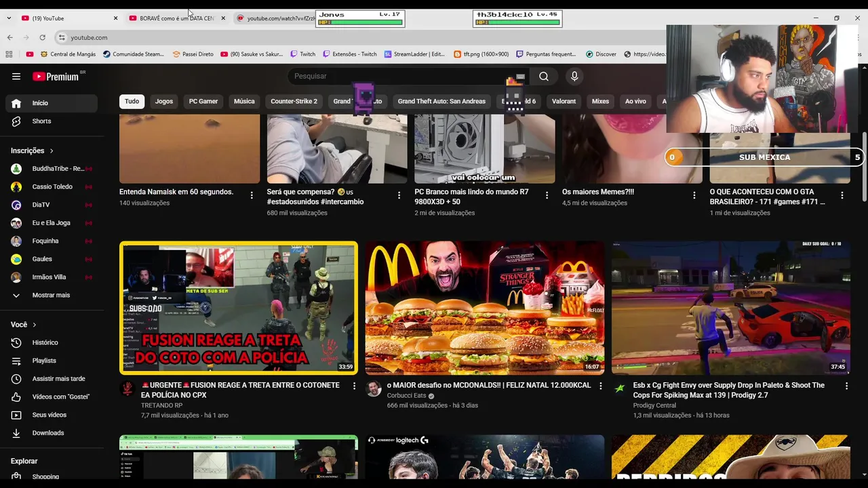
Task: Open Cassio Toledo channel subscription
Action: tap(52, 187)
